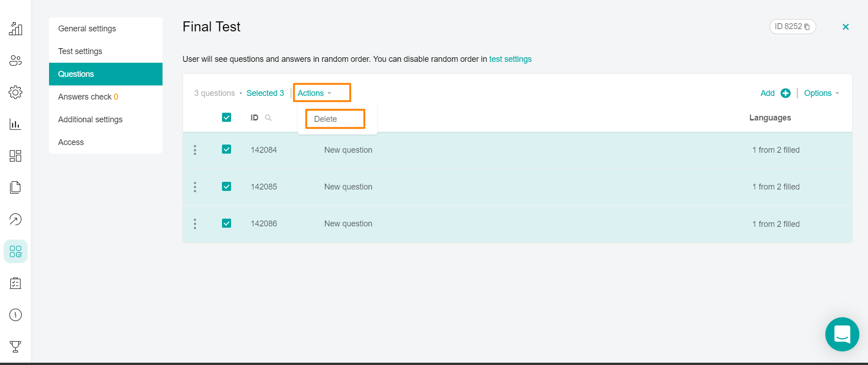Open the dashboard layout sidebar icon
The width and height of the screenshot is (868, 365).
click(x=15, y=156)
